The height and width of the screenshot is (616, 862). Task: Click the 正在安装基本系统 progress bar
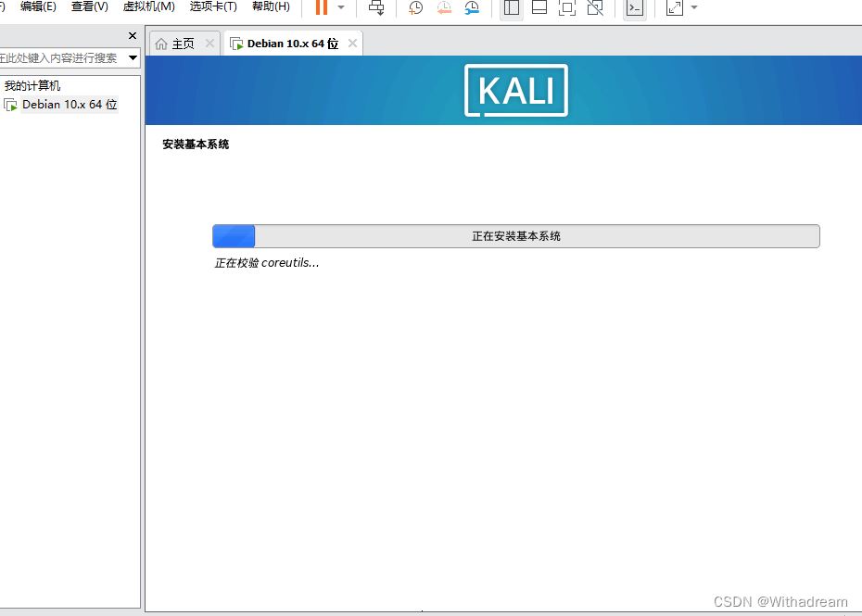515,236
